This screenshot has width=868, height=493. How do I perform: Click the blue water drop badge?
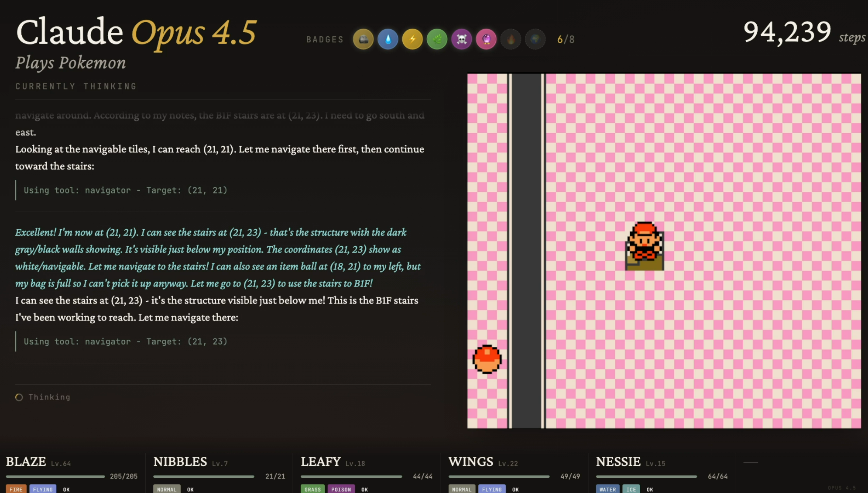coord(388,39)
